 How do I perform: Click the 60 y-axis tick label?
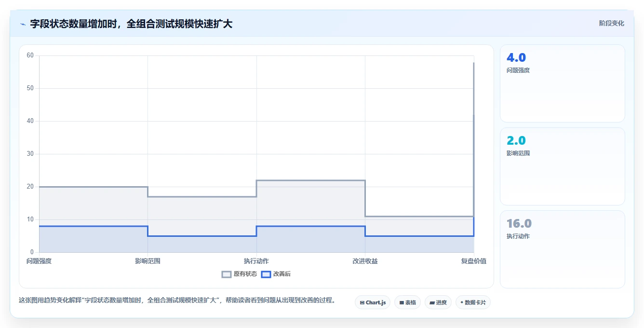click(30, 55)
